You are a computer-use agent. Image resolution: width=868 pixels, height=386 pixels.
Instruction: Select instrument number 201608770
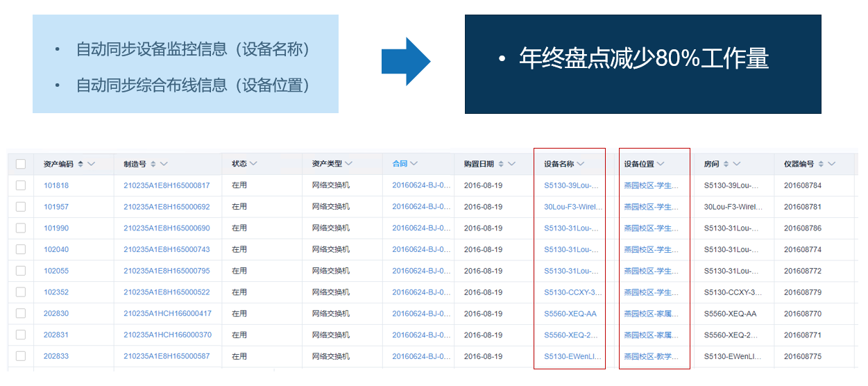pyautogui.click(x=803, y=313)
